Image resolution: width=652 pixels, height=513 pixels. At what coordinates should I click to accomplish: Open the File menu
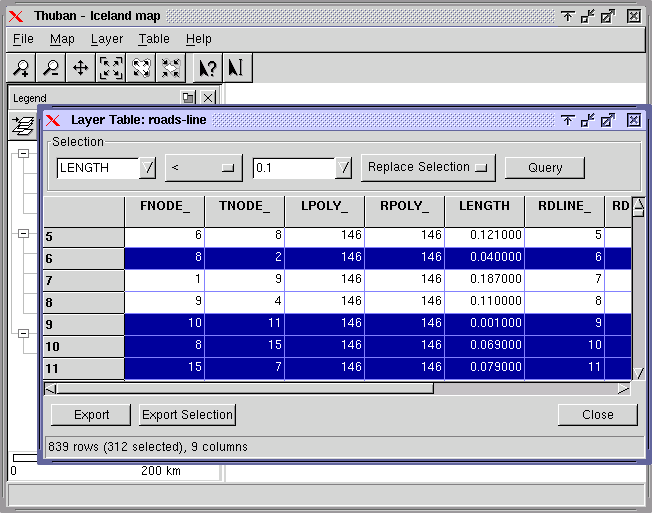[x=23, y=39]
